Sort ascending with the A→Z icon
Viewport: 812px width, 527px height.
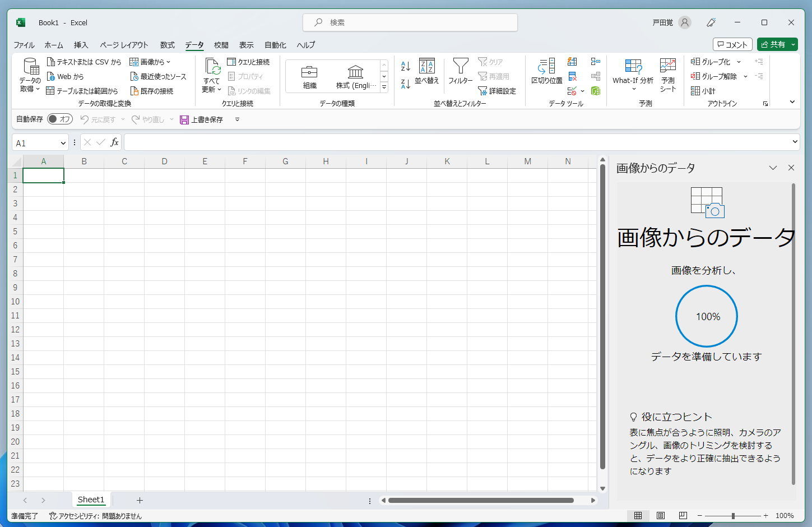tap(406, 66)
